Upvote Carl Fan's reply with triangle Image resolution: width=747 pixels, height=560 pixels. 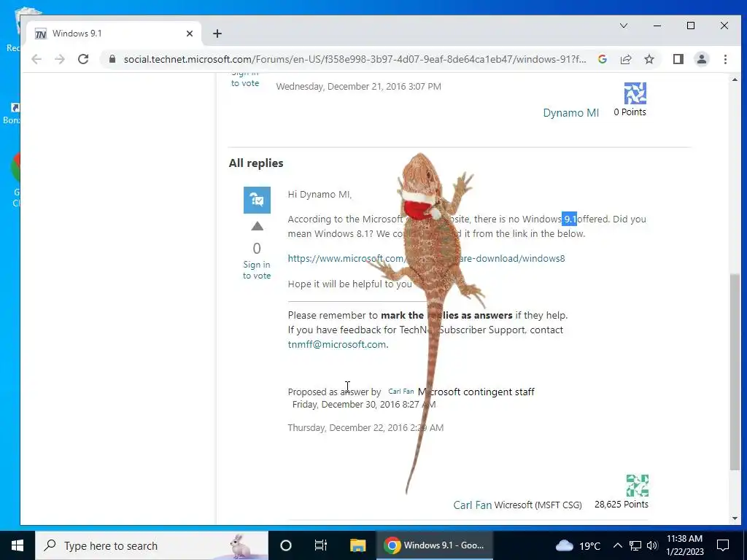point(258,226)
